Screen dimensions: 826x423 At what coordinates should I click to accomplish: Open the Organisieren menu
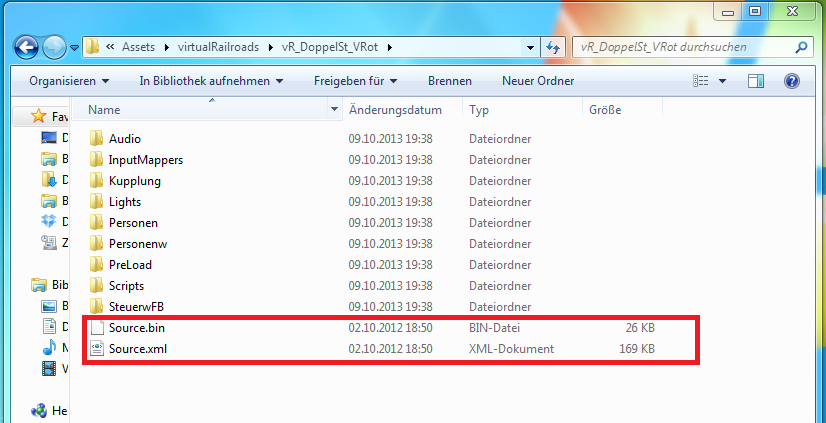[x=69, y=81]
